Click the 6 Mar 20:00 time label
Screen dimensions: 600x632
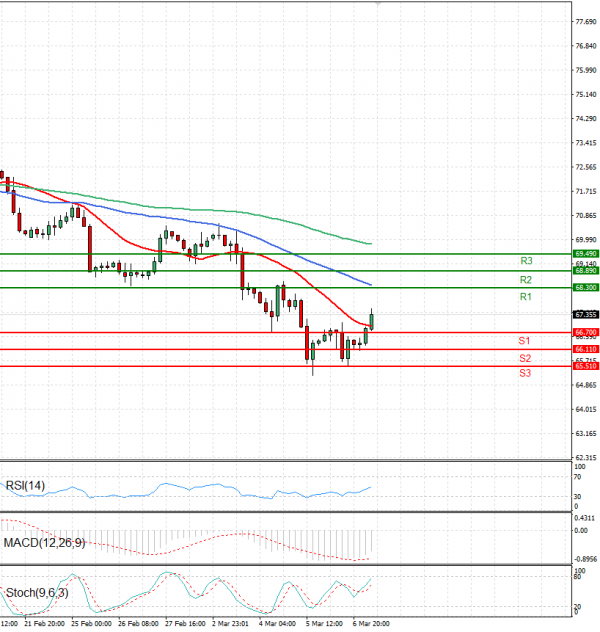371,624
